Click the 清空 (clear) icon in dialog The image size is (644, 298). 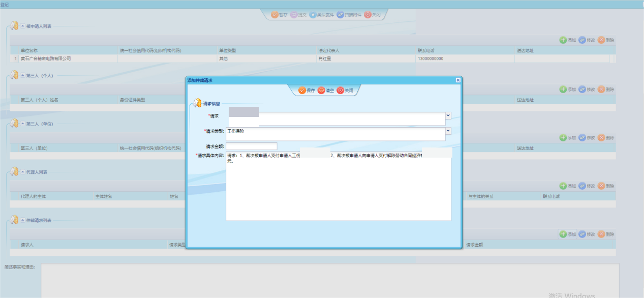point(321,91)
